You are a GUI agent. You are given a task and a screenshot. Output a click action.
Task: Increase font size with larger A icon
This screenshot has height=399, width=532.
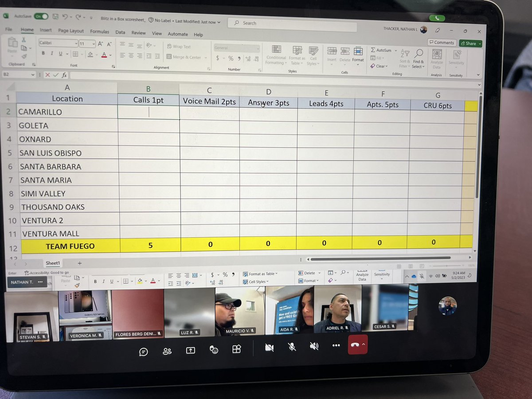click(100, 43)
